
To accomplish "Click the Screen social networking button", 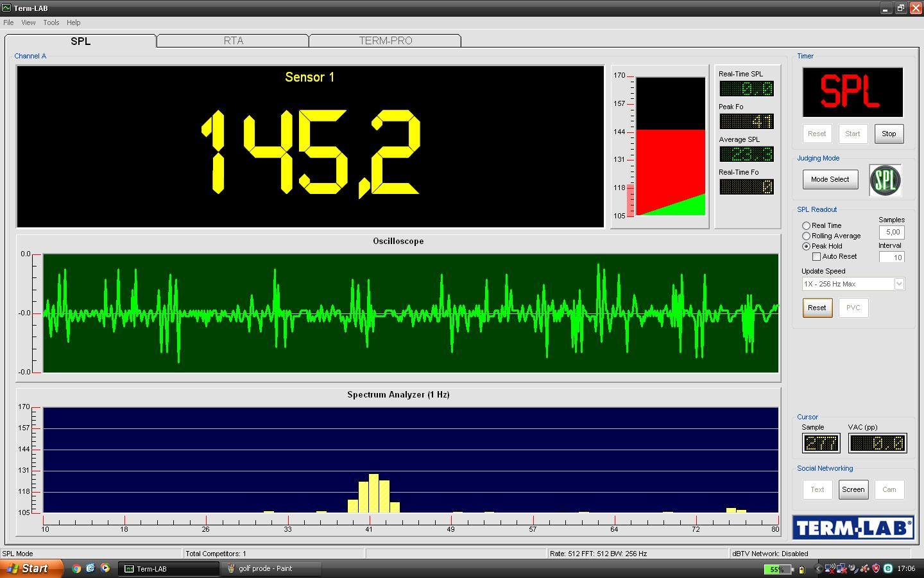I will [x=853, y=489].
